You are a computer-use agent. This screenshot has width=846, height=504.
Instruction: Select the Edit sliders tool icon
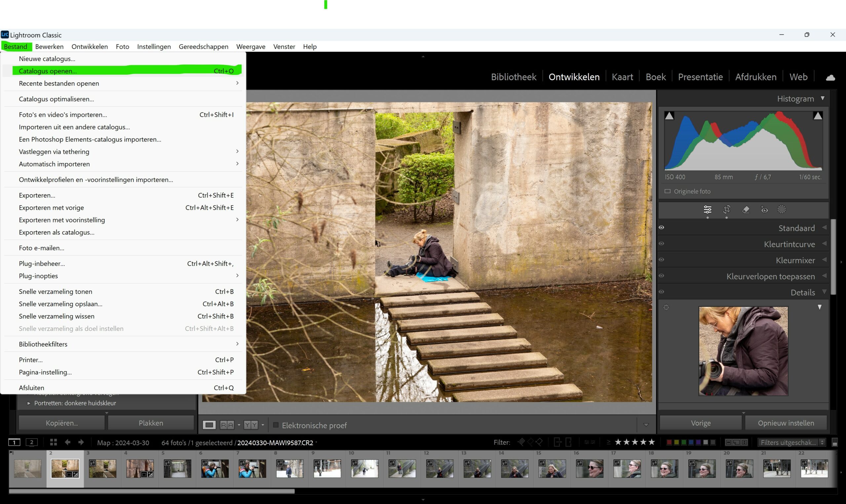[x=708, y=210]
